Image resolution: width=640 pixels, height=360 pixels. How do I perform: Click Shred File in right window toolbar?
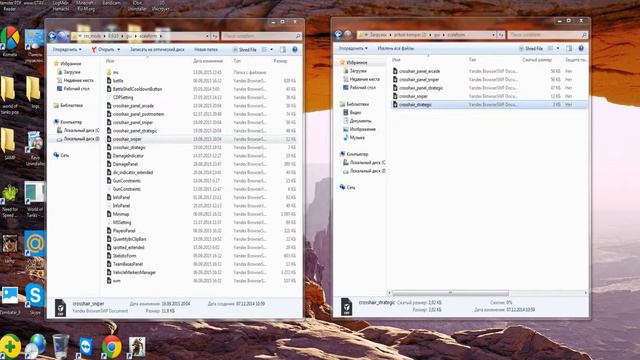pos(531,48)
